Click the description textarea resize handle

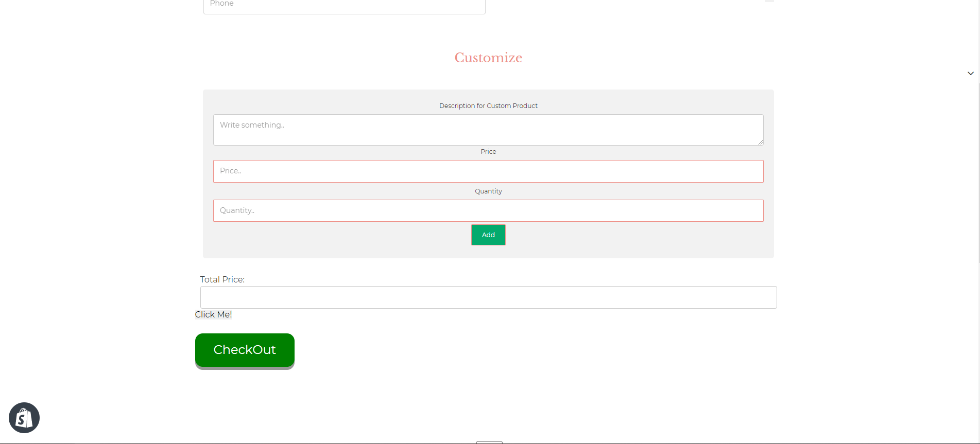[760, 142]
